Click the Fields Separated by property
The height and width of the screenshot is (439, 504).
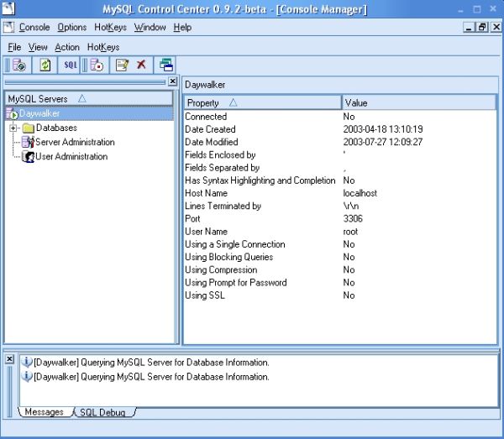222,168
